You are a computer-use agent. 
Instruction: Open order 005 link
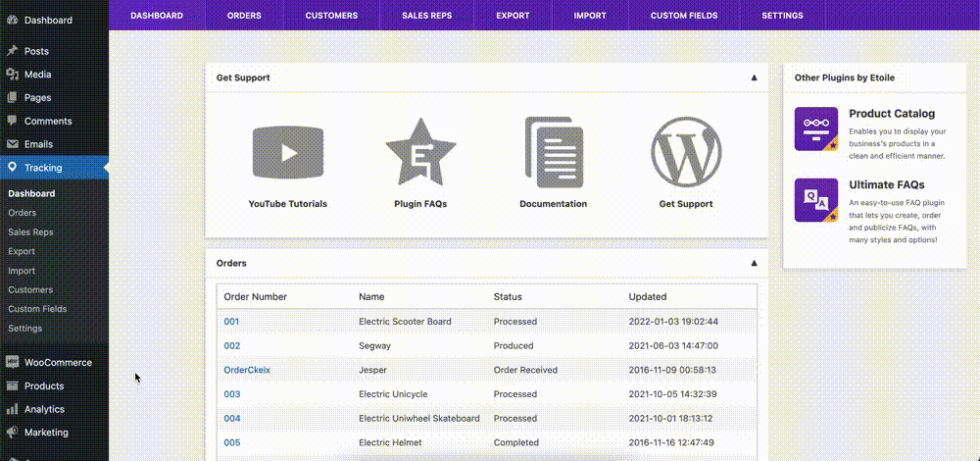pyautogui.click(x=232, y=443)
